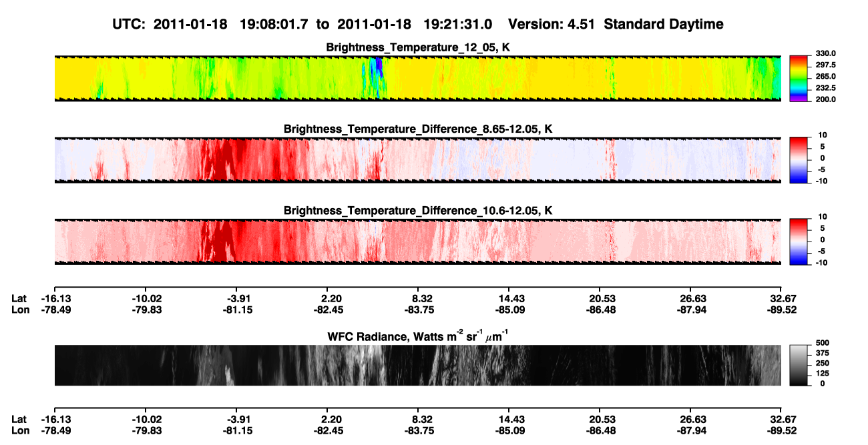Screen dimensions: 868x445
Task: Click the 'Lon' label on the axis above WFC Radiance
Action: pos(21,310)
